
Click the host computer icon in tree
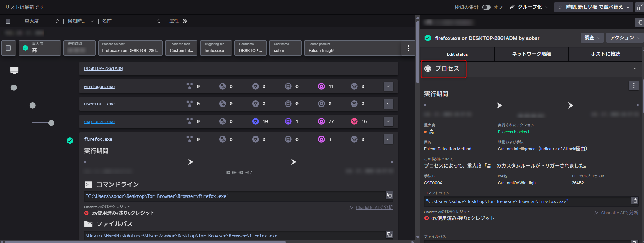(x=14, y=70)
